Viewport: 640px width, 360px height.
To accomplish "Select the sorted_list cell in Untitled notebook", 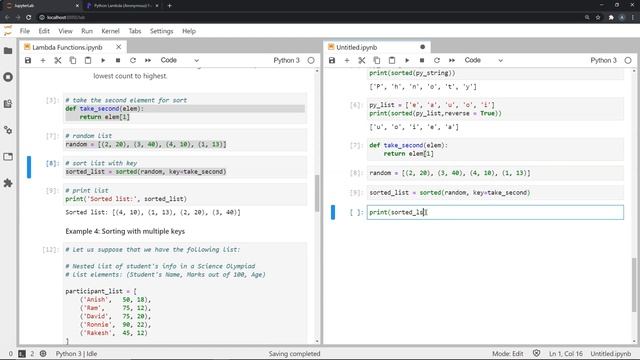I will pyautogui.click(x=495, y=193).
